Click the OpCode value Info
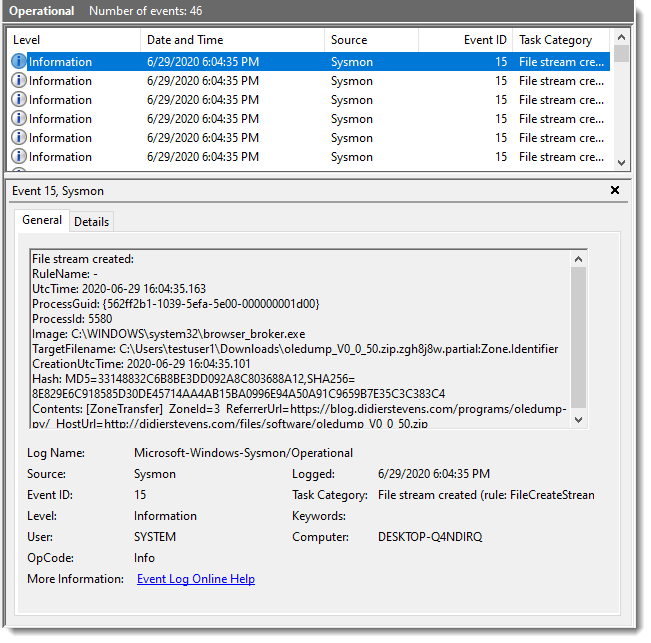Viewport: 651px width, 643px height. [x=144, y=557]
